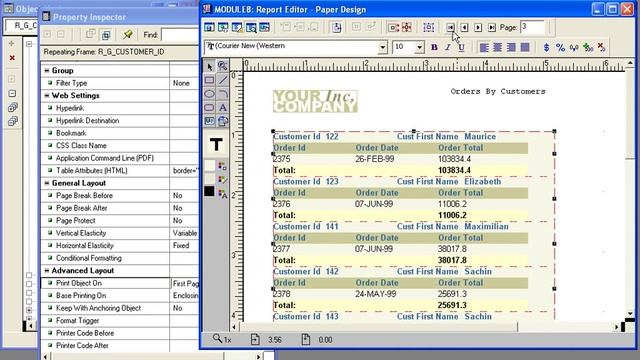
Task: Remove a decimal place from number format
Action: (x=602, y=47)
